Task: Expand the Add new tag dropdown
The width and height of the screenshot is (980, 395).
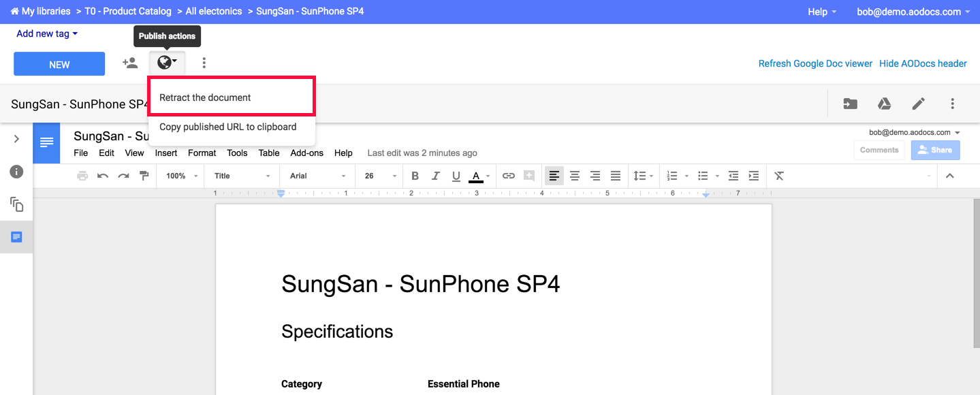Action: point(47,33)
